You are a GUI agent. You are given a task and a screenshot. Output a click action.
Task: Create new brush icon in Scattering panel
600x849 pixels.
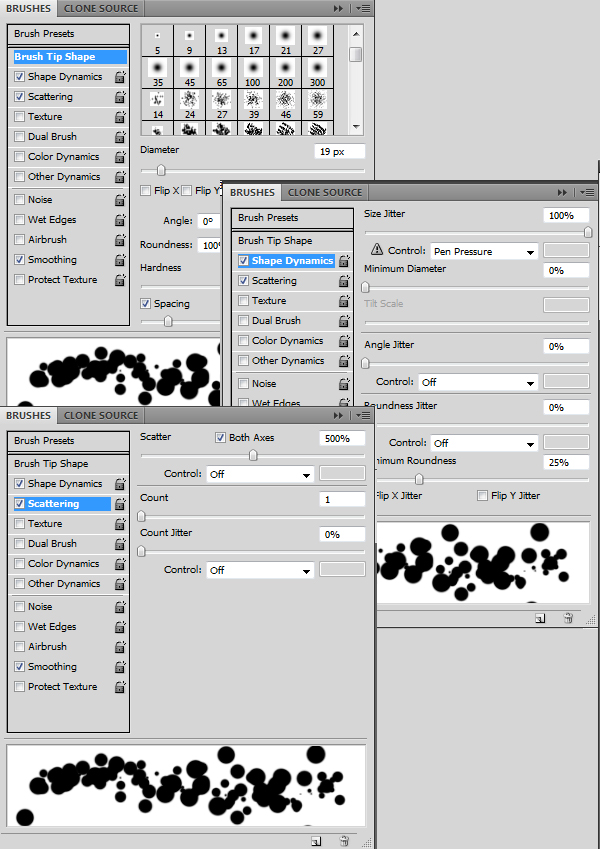(x=316, y=841)
